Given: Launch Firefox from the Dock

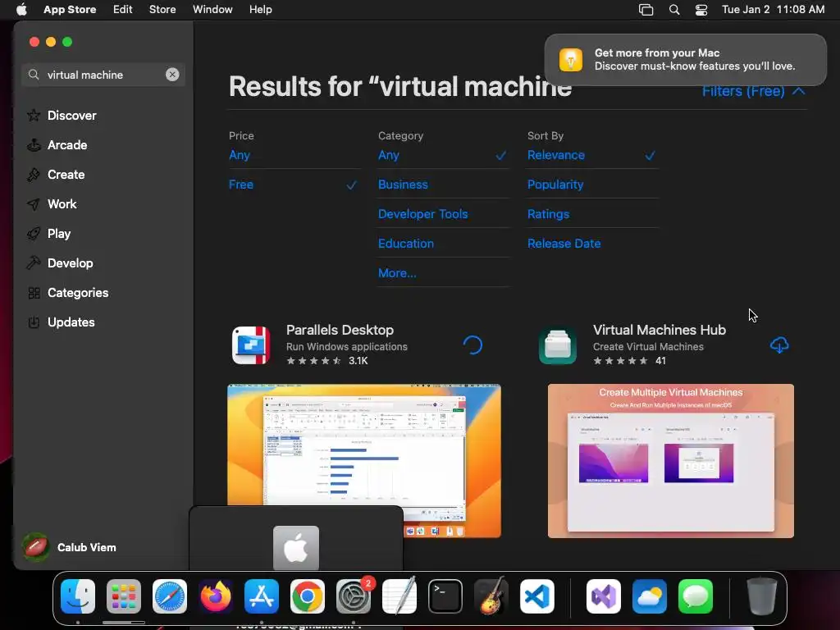Looking at the screenshot, I should (x=216, y=596).
